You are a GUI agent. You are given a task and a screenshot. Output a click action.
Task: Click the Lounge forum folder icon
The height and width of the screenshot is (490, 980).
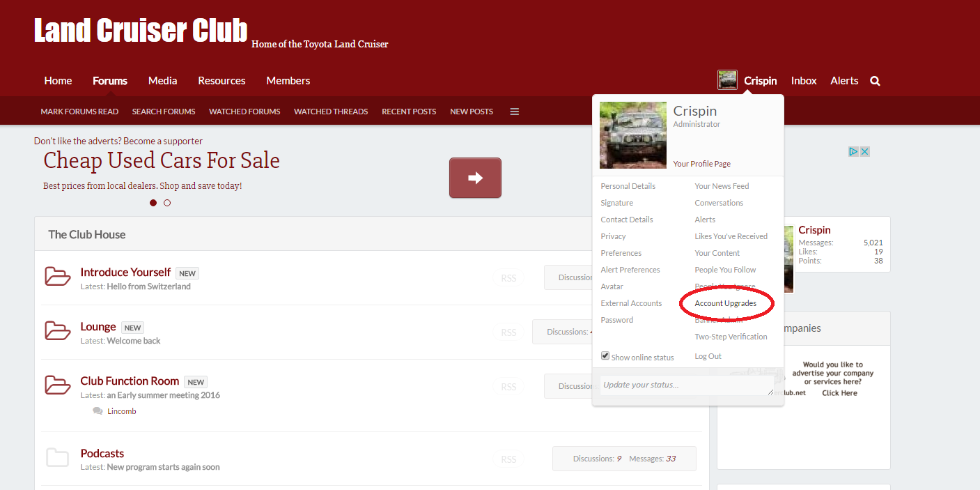(58, 331)
